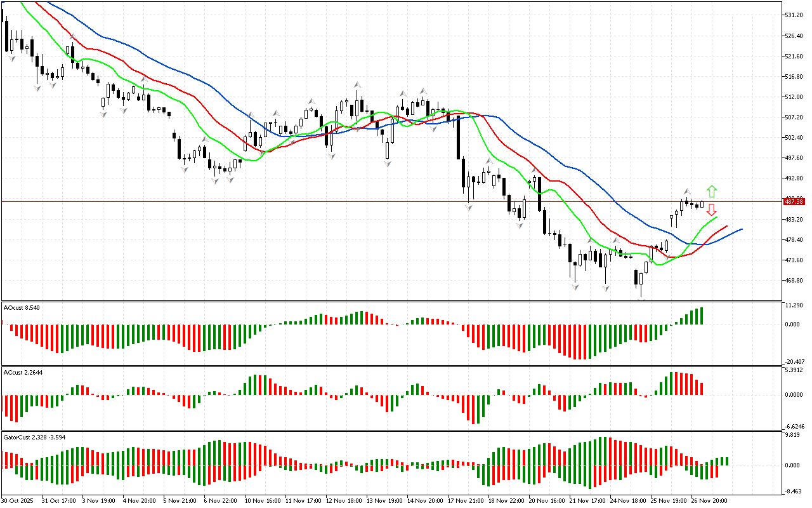Select the green Alligator lips line end

(717, 218)
